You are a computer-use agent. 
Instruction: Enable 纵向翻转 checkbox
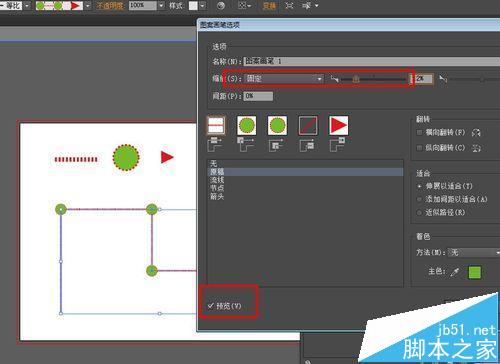click(419, 148)
